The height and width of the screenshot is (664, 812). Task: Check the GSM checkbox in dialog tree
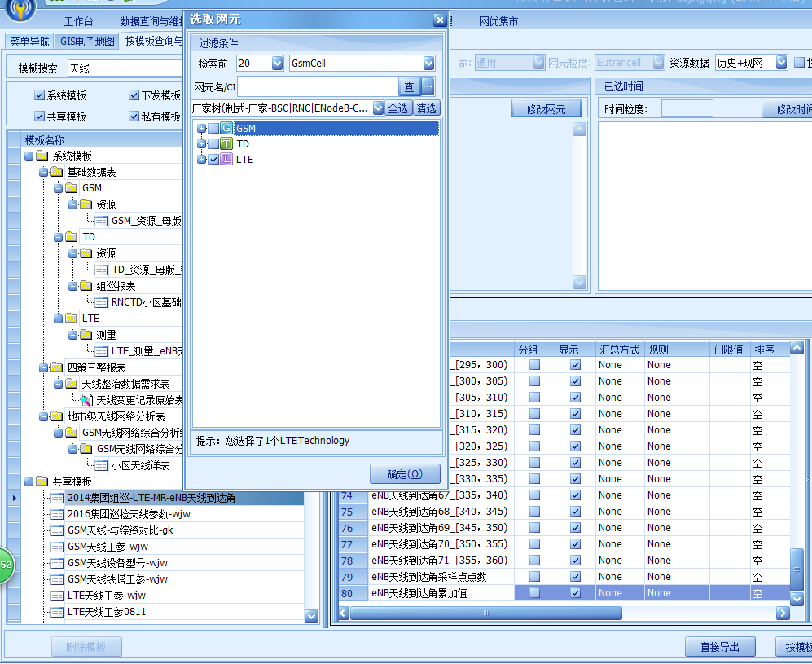pyautogui.click(x=213, y=128)
